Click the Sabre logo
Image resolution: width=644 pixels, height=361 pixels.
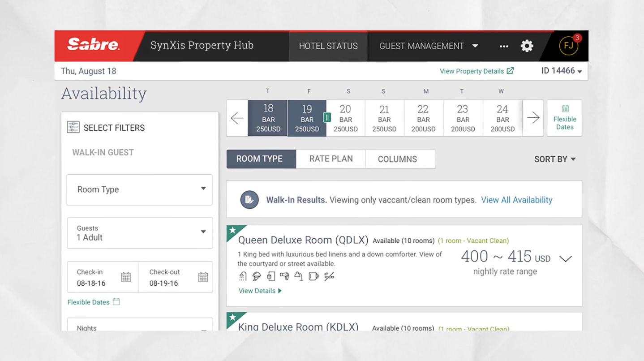pos(93,45)
